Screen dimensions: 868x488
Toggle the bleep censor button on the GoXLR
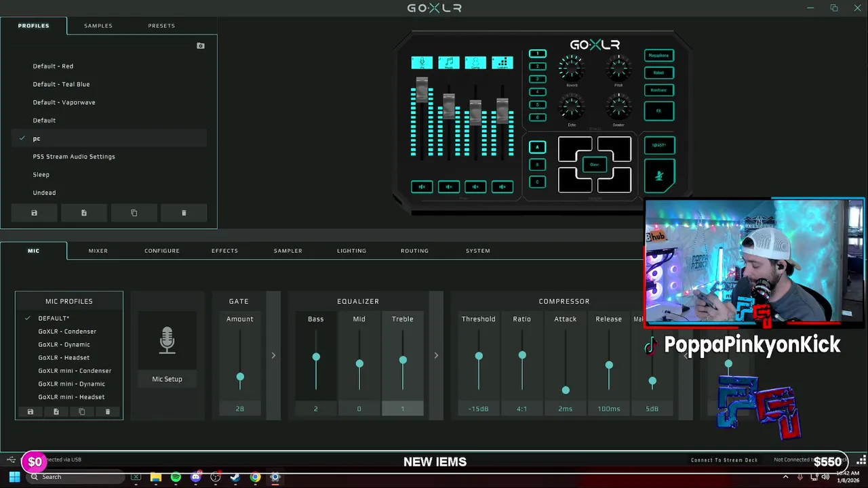tap(659, 145)
